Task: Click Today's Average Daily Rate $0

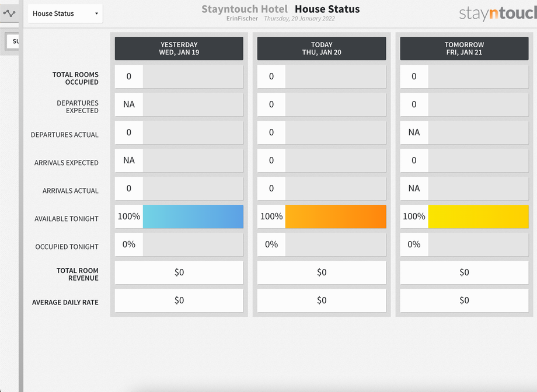Action: tap(322, 300)
